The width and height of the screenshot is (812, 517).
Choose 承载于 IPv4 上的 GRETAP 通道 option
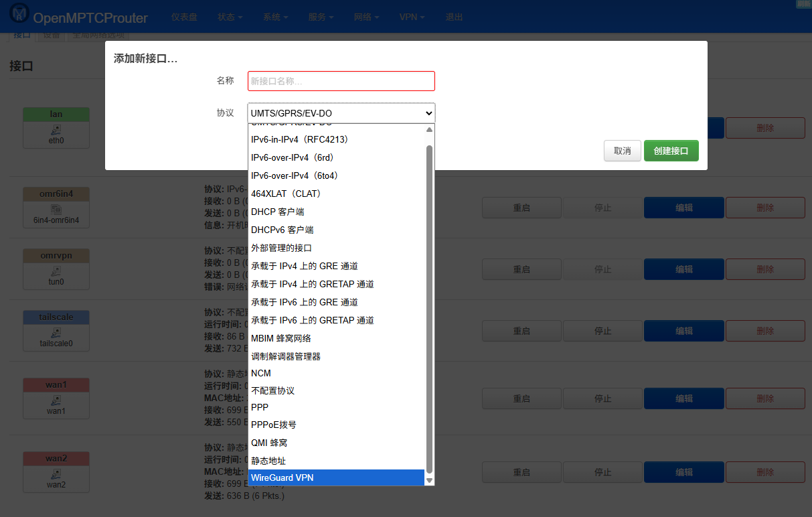point(336,284)
